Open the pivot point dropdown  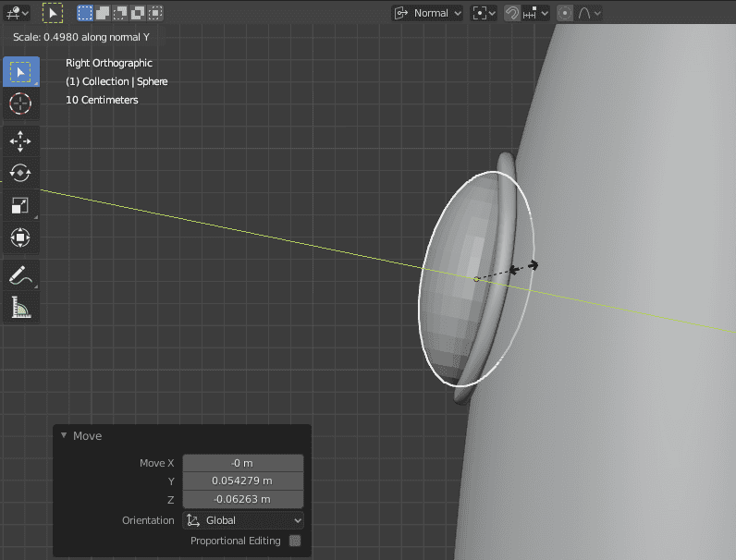click(x=484, y=13)
